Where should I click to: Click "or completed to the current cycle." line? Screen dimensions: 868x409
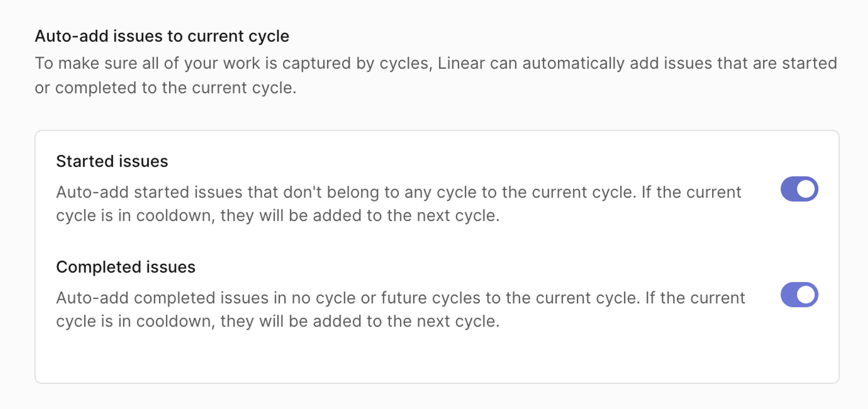click(x=165, y=88)
